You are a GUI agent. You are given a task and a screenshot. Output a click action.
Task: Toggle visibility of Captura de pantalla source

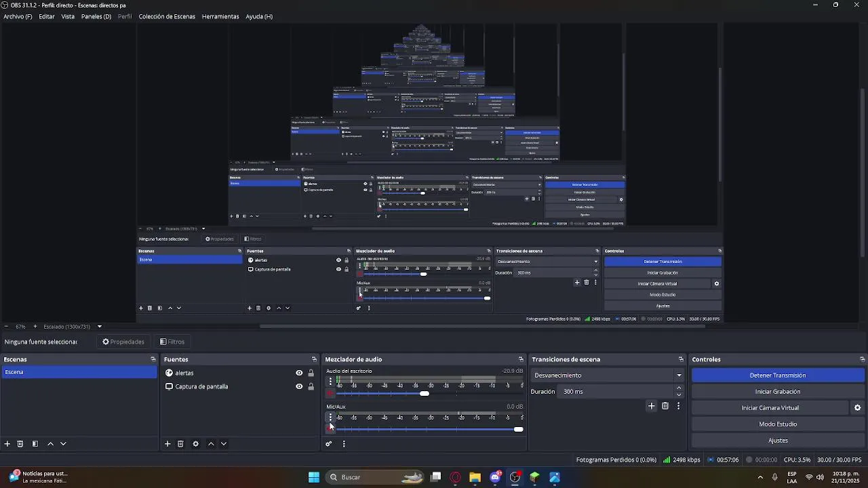(x=299, y=386)
